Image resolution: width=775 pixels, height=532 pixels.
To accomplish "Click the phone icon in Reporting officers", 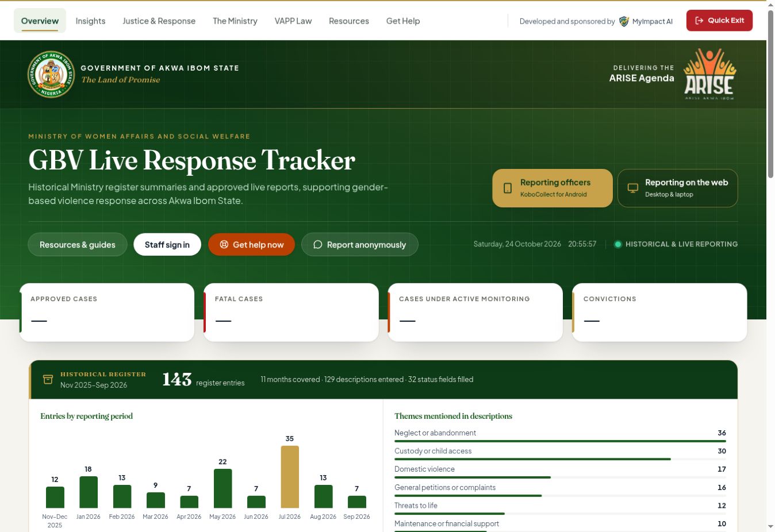I will (508, 188).
